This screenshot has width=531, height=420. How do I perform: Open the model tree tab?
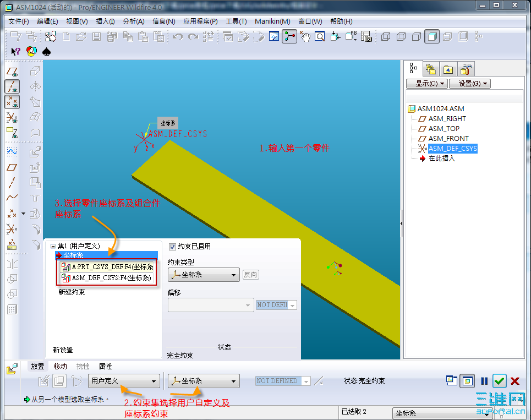(413, 69)
